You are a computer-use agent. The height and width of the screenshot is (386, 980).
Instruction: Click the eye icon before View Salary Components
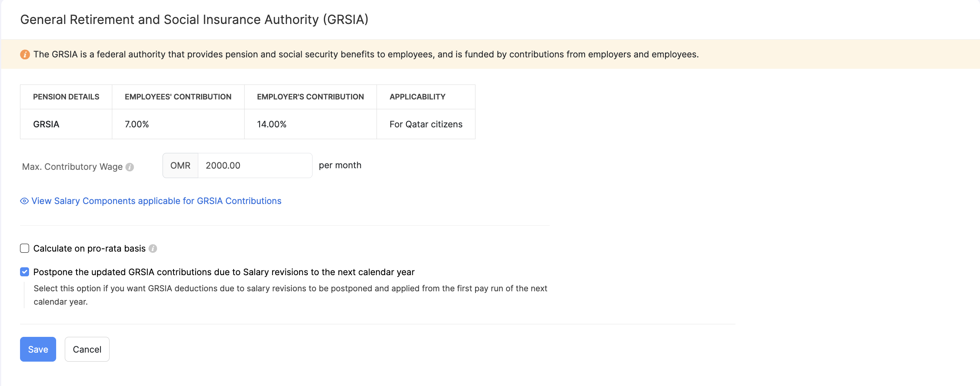tap(24, 201)
